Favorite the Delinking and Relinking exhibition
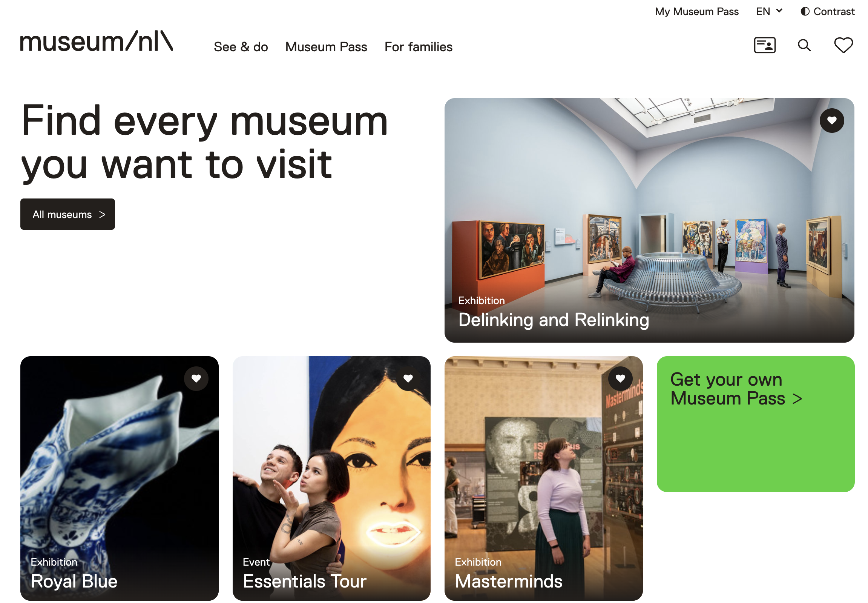Viewport: 868px width, 603px height. tap(831, 120)
